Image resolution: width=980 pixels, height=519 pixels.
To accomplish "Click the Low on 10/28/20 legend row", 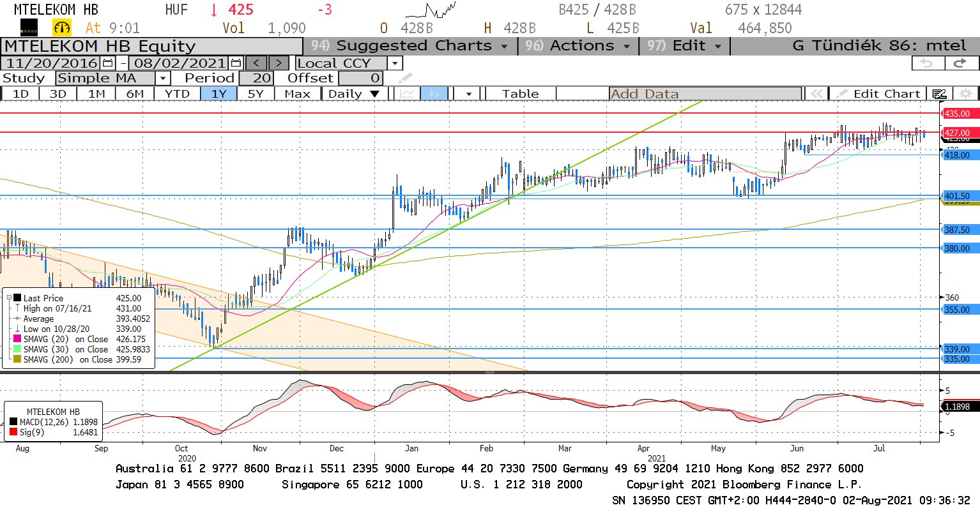I will [x=78, y=329].
